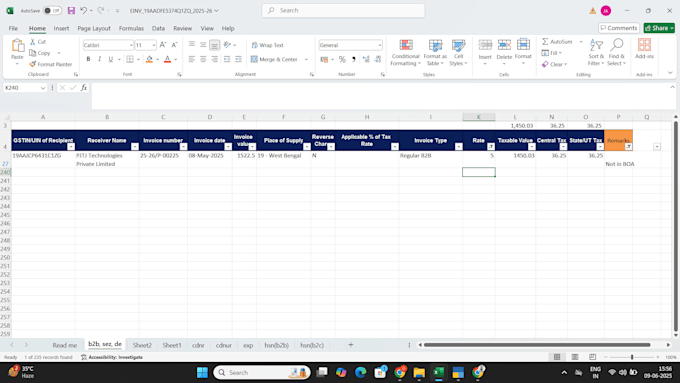
Task: Open the Rate column filter dropdown
Action: click(490, 147)
